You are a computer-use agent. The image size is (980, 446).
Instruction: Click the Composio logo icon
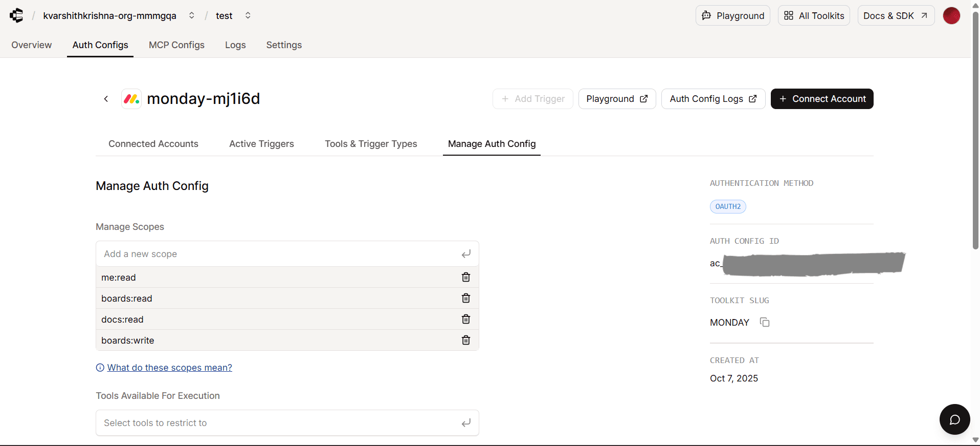click(16, 15)
